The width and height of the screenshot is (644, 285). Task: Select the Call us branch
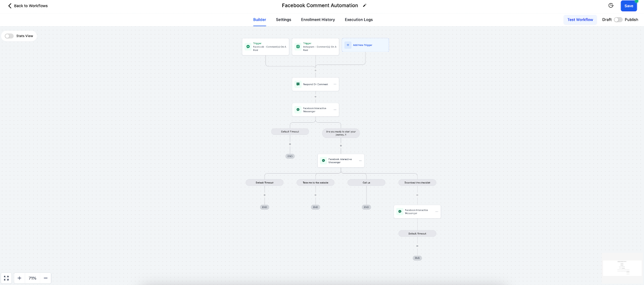(366, 183)
